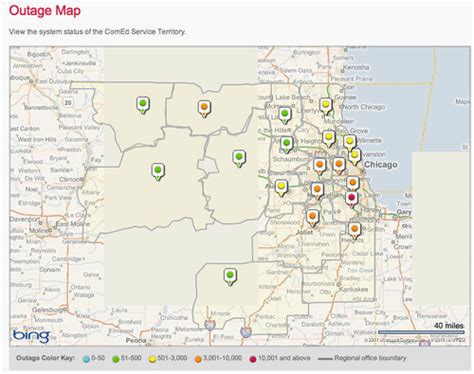Click the Outage Map heading
The width and height of the screenshot is (474, 374).
coord(45,11)
